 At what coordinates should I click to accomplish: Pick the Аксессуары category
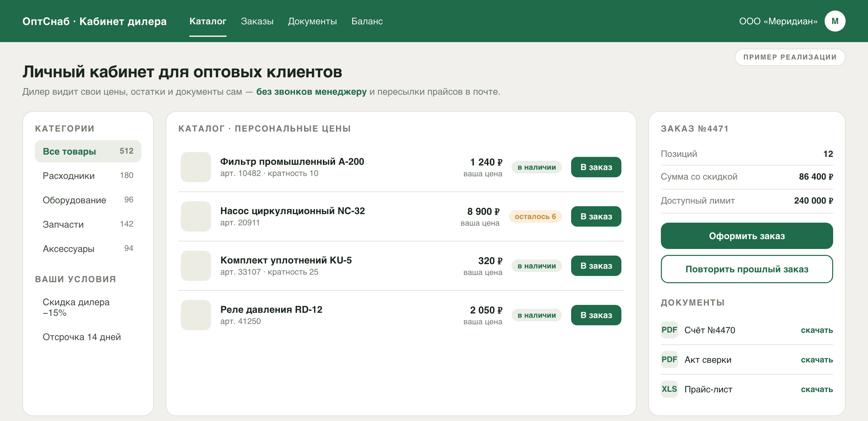pos(88,249)
